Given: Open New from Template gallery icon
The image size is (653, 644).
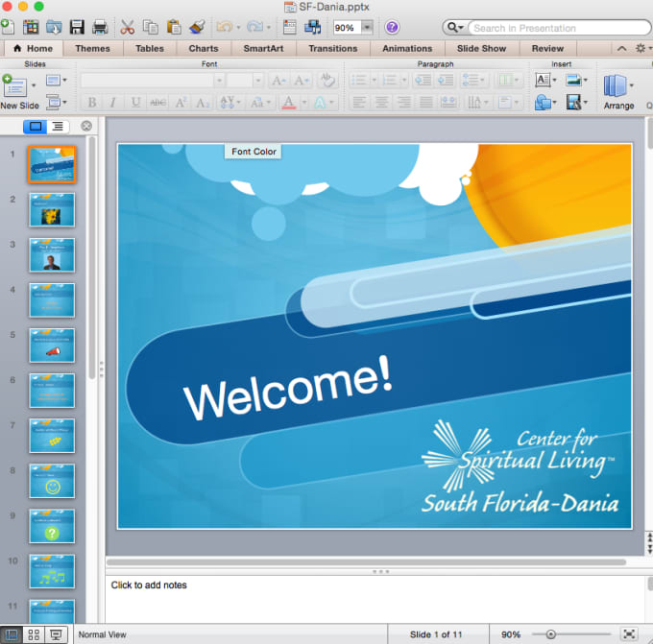Looking at the screenshot, I should [x=31, y=27].
